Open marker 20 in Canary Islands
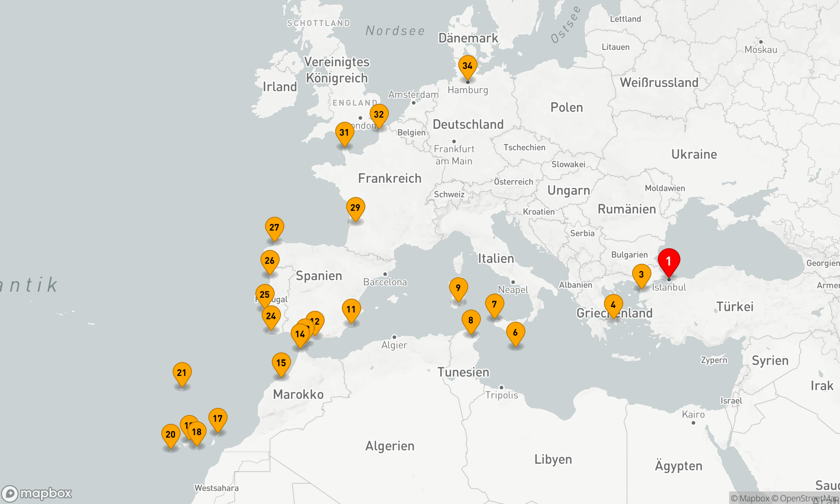Viewport: 840px width, 504px height. pyautogui.click(x=171, y=435)
